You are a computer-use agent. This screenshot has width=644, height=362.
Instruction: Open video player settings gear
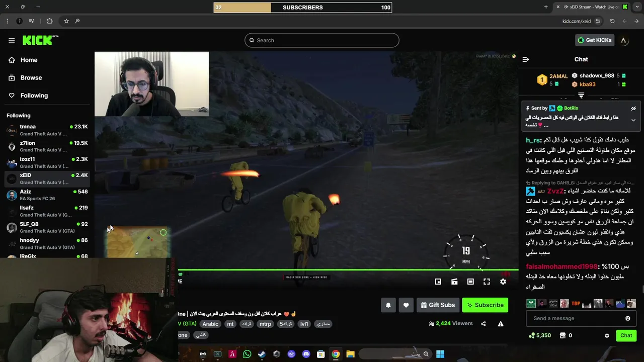click(503, 282)
